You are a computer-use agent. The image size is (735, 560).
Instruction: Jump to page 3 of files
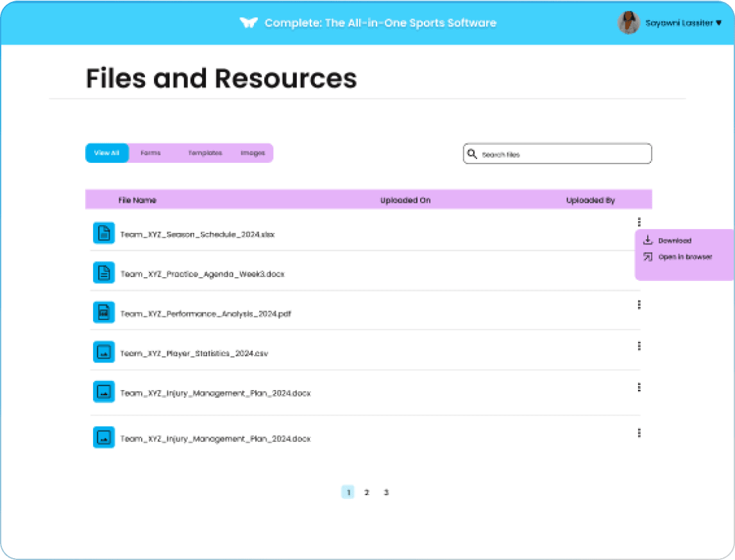click(x=386, y=493)
